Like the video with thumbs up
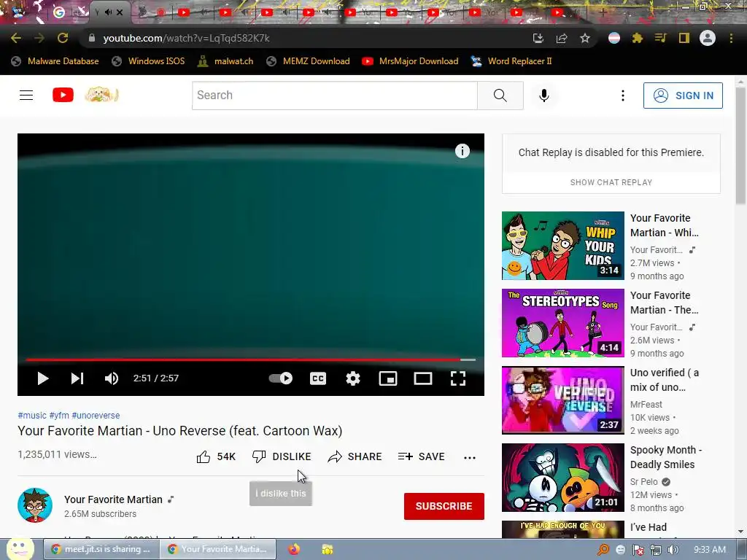747x560 pixels. tap(216, 456)
